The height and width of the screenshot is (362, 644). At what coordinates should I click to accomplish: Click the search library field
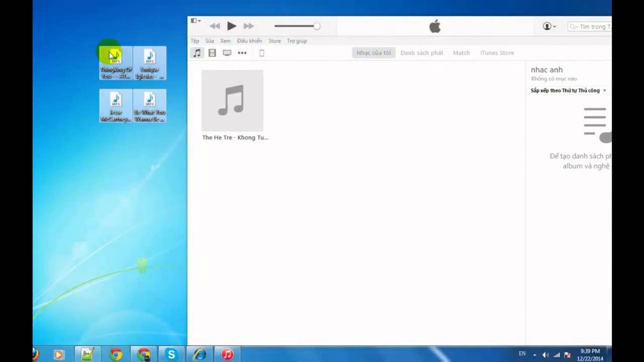(590, 27)
